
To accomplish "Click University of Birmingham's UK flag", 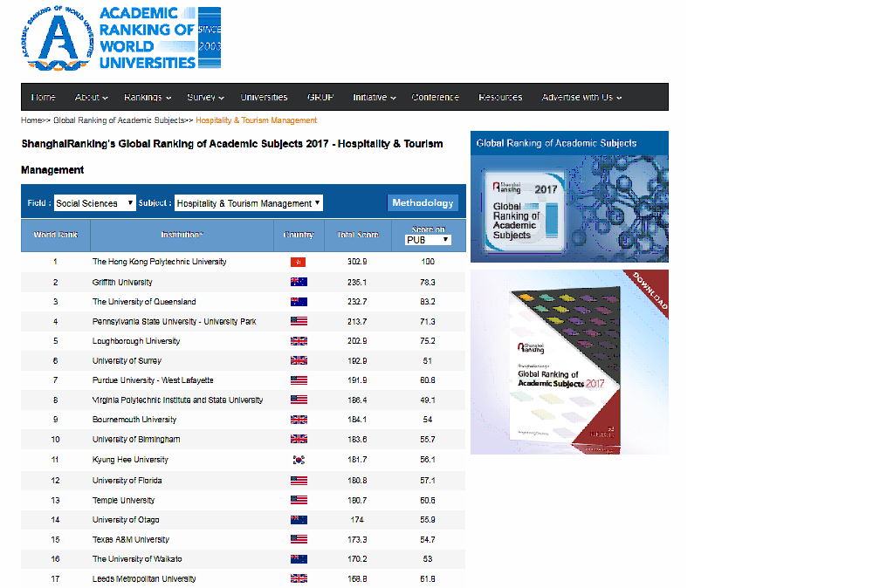I will [x=299, y=440].
